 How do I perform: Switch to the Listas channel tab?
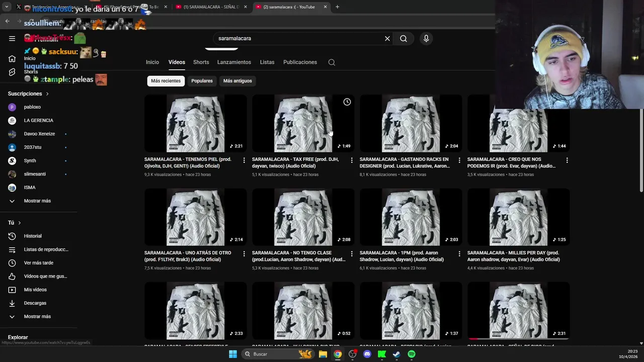(x=267, y=62)
